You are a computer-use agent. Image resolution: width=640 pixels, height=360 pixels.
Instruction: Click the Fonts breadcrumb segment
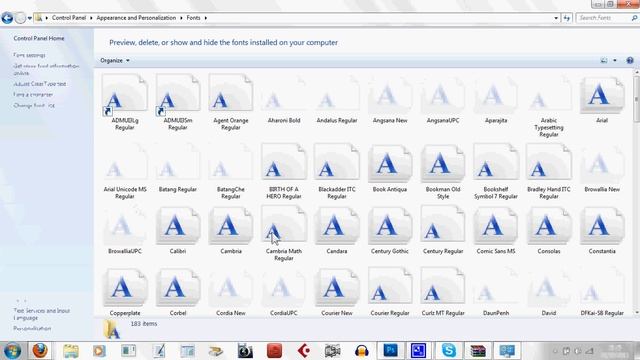click(x=193, y=18)
